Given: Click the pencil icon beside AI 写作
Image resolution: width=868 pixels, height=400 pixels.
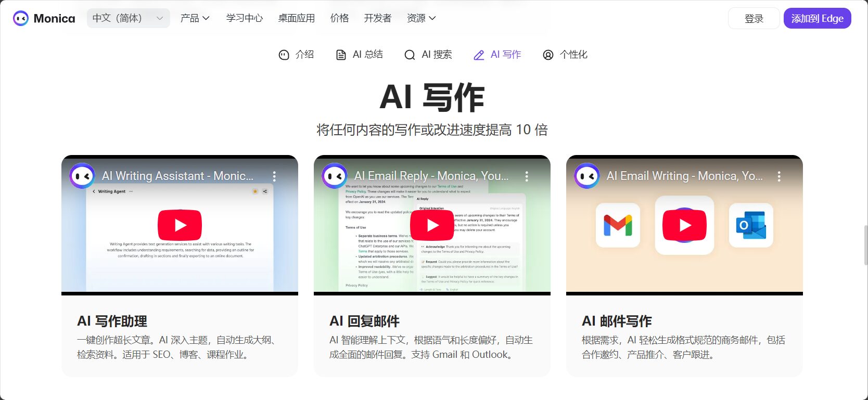Looking at the screenshot, I should coord(479,55).
